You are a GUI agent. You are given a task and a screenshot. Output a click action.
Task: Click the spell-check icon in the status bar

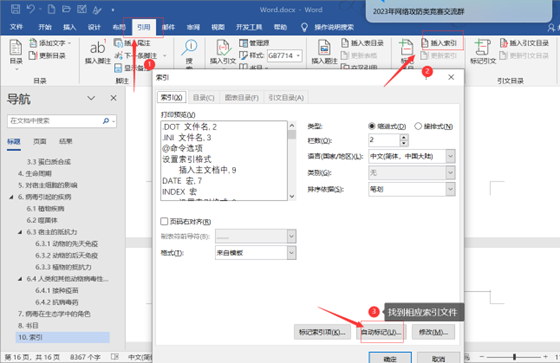point(115,357)
